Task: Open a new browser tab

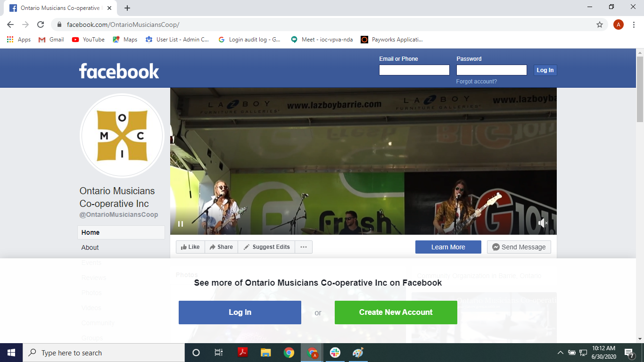Action: 127,8
